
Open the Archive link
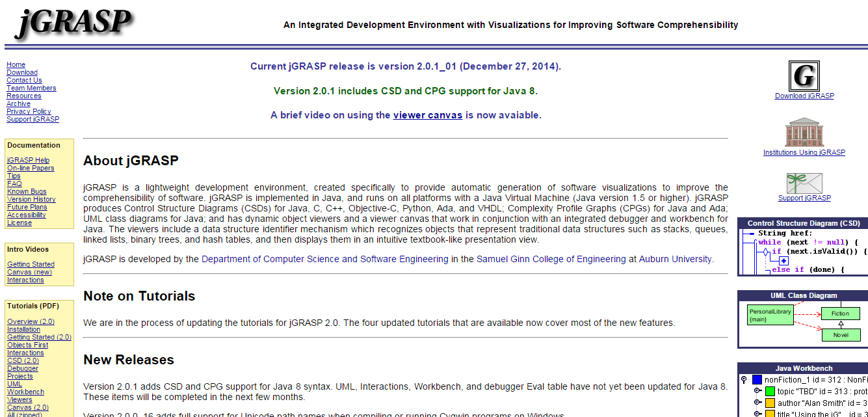pyautogui.click(x=18, y=104)
